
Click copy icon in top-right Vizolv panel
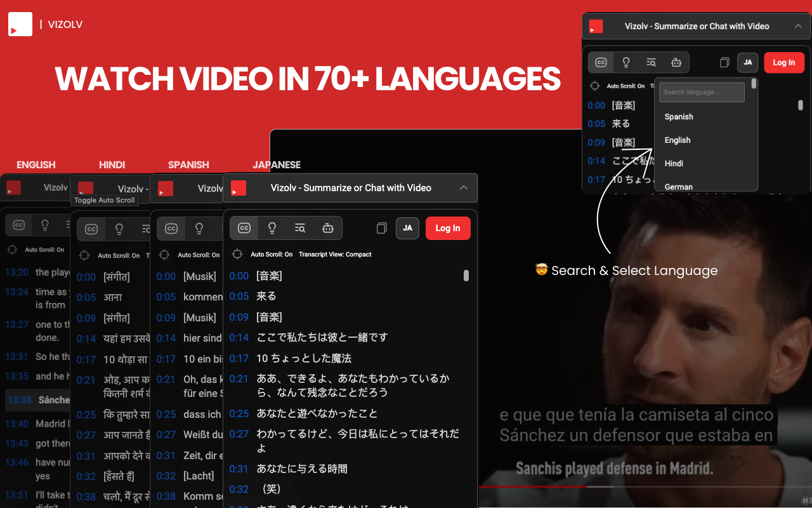pos(724,62)
